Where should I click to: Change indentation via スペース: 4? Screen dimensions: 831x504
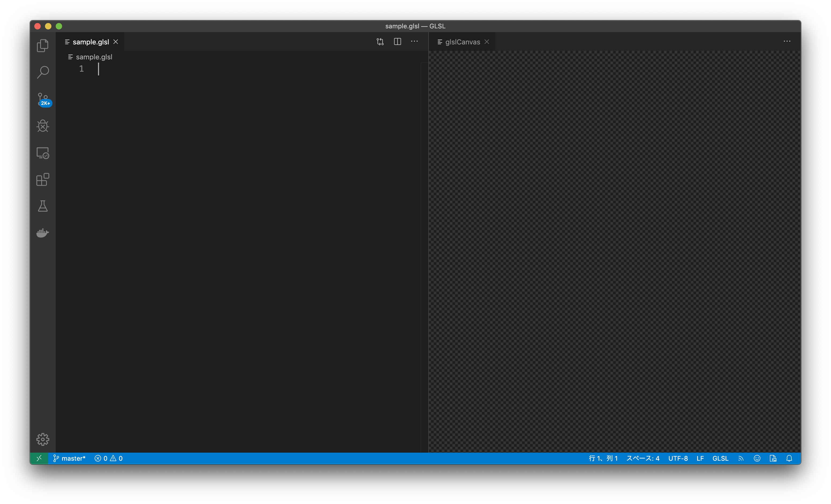point(643,458)
